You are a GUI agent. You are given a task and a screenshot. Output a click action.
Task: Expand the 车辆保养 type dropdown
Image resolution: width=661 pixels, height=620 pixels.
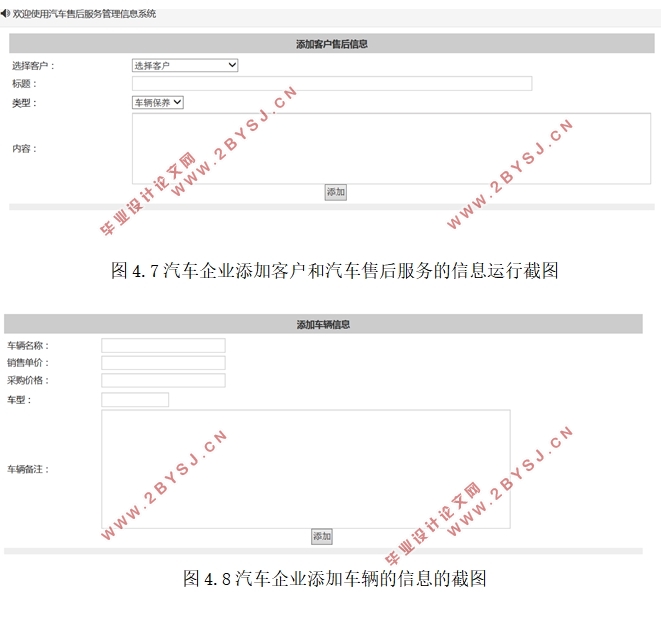[158, 102]
